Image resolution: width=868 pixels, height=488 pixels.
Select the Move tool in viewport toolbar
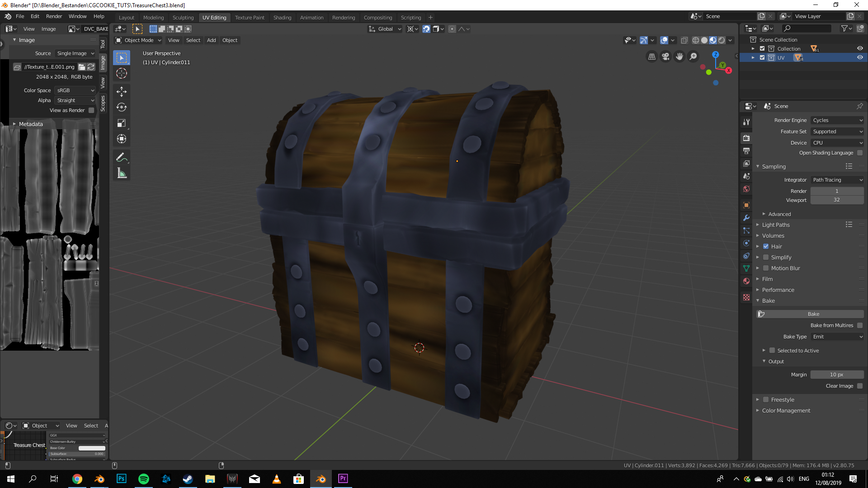click(121, 92)
